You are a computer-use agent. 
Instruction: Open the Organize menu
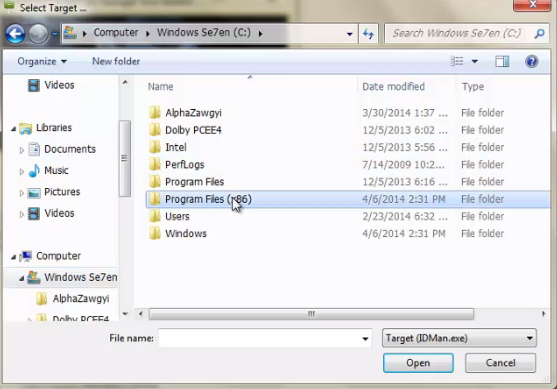[x=42, y=61]
